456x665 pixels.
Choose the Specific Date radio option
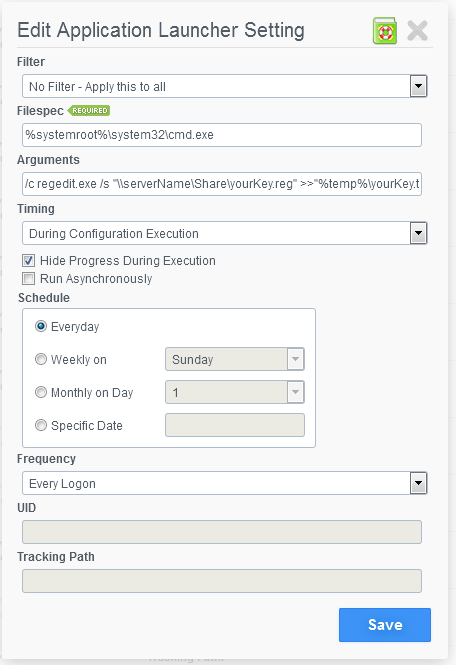point(41,425)
